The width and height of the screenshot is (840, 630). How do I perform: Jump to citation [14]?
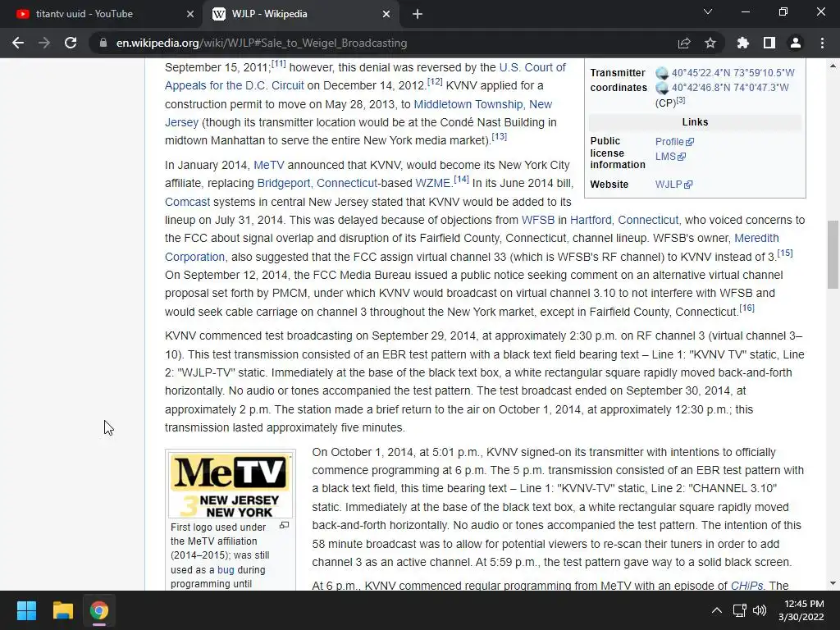pos(461,180)
